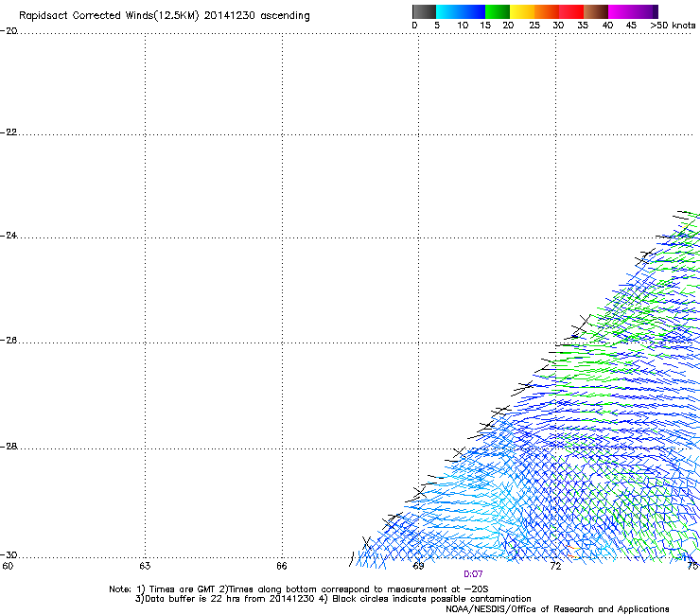This screenshot has width=700, height=615.
Task: Click the green 15-20 knots legend segment
Action: 498,11
